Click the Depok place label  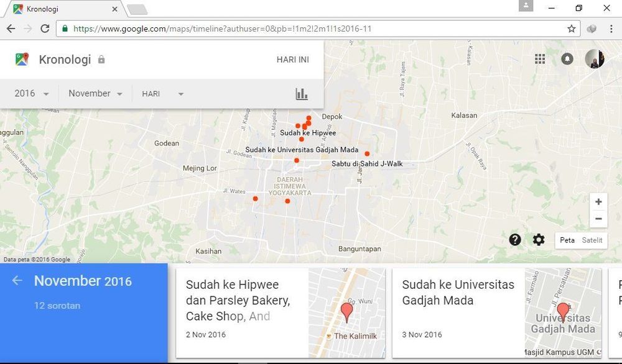click(332, 116)
